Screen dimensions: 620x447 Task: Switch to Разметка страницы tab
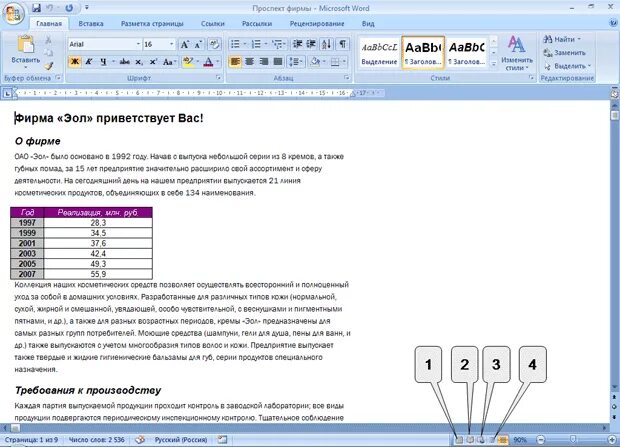point(152,23)
